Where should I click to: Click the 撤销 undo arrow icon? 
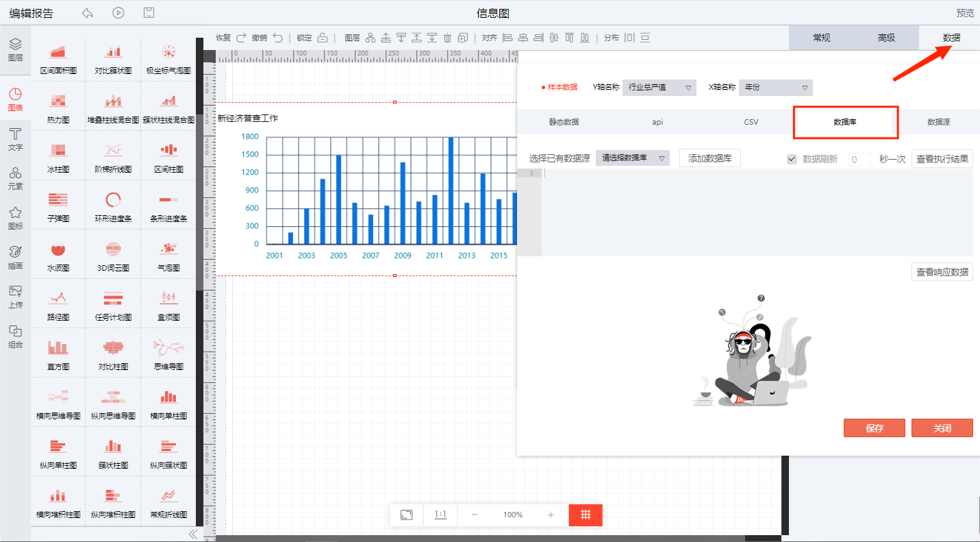pos(277,38)
